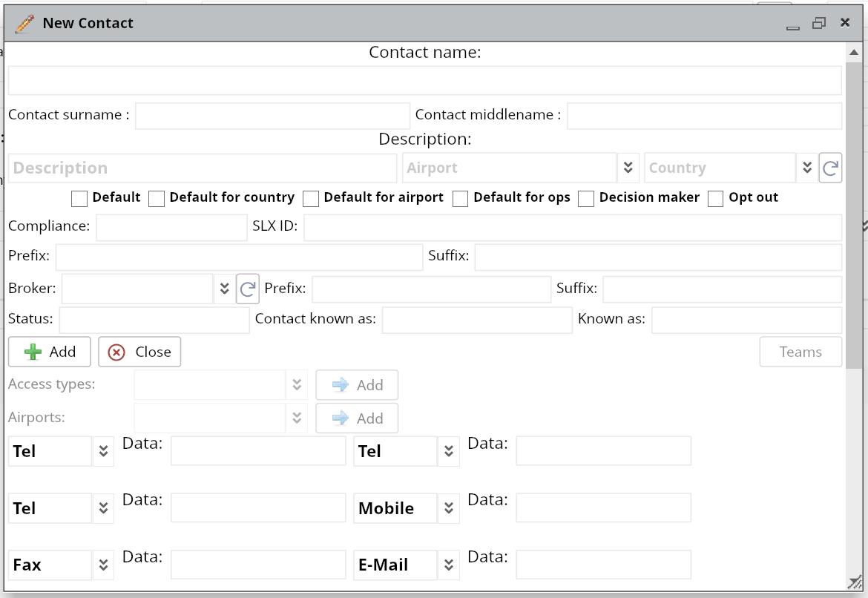The image size is (868, 598).
Task: Open the E-Mail type dropdown arrow
Action: [x=448, y=565]
